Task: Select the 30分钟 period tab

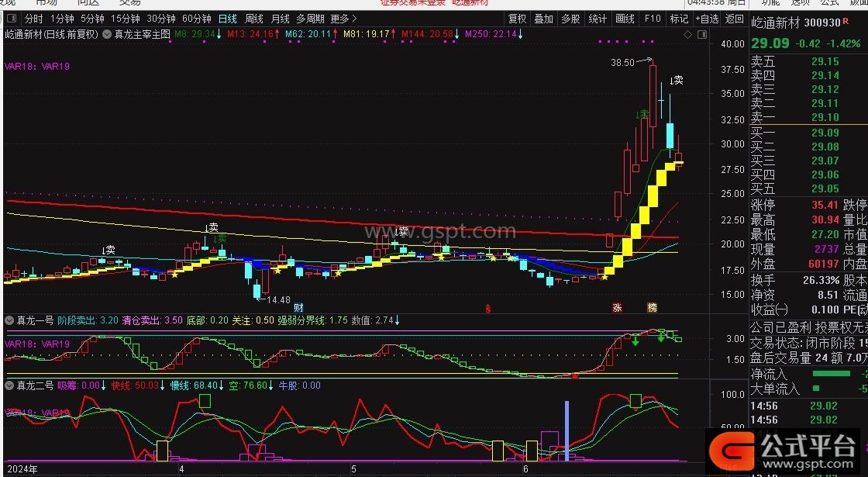Action: (x=161, y=19)
